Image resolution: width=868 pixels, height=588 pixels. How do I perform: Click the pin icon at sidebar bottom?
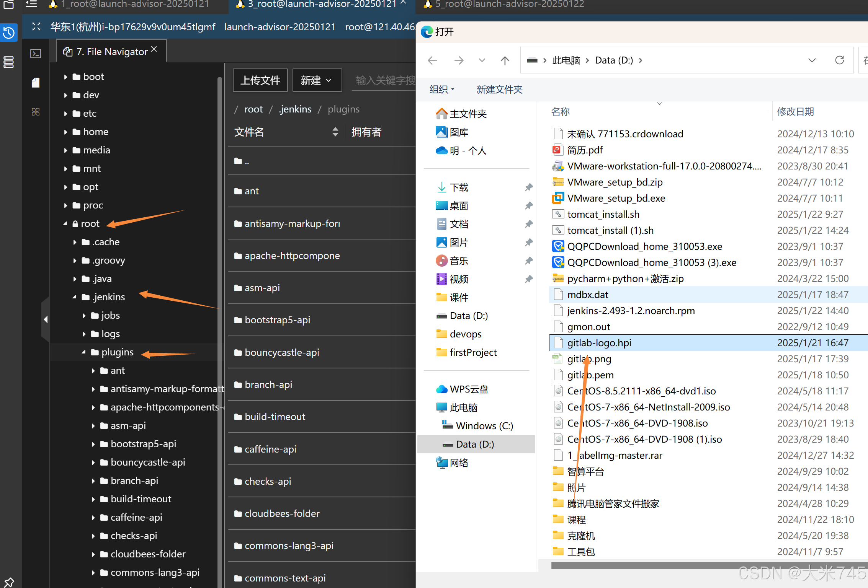(x=8, y=582)
